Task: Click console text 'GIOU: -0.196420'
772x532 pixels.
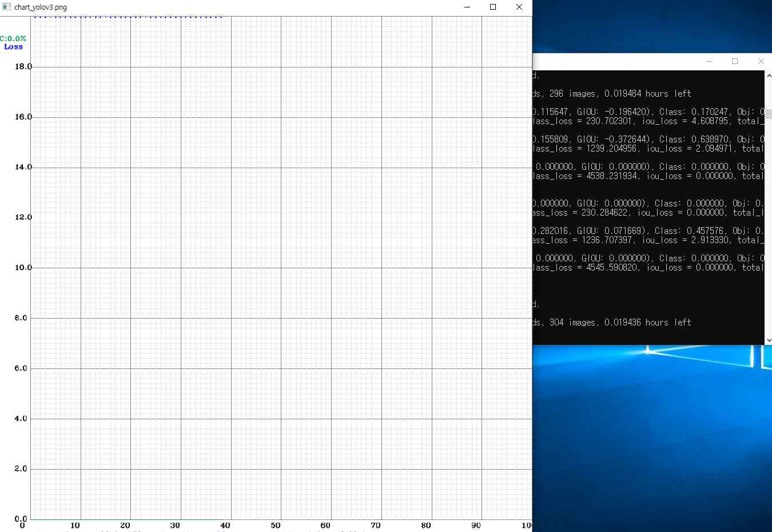Action: [x=613, y=112]
